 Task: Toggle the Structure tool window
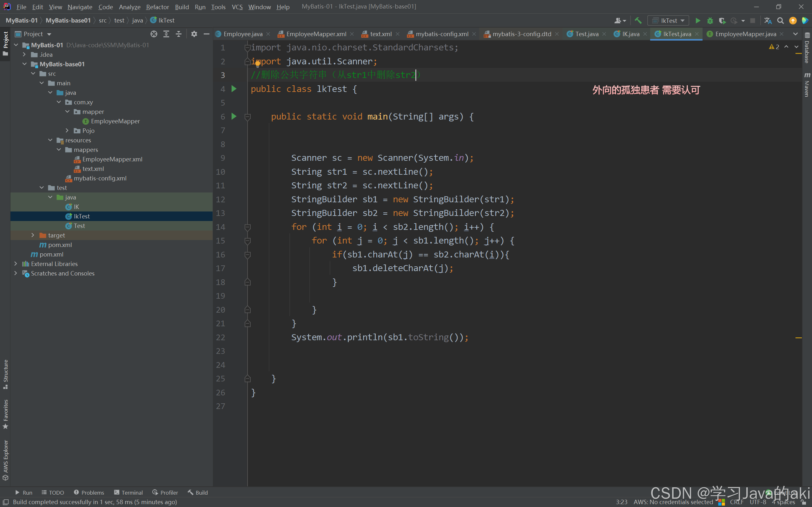coord(5,374)
